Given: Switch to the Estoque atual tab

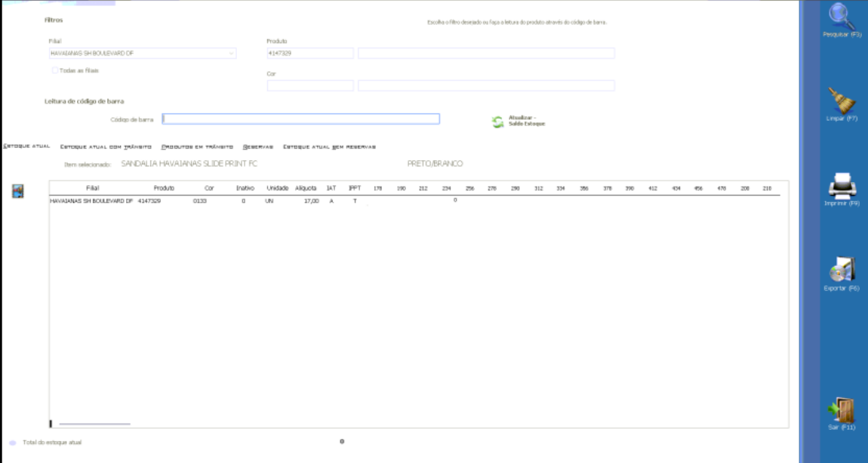Looking at the screenshot, I should click(x=26, y=147).
